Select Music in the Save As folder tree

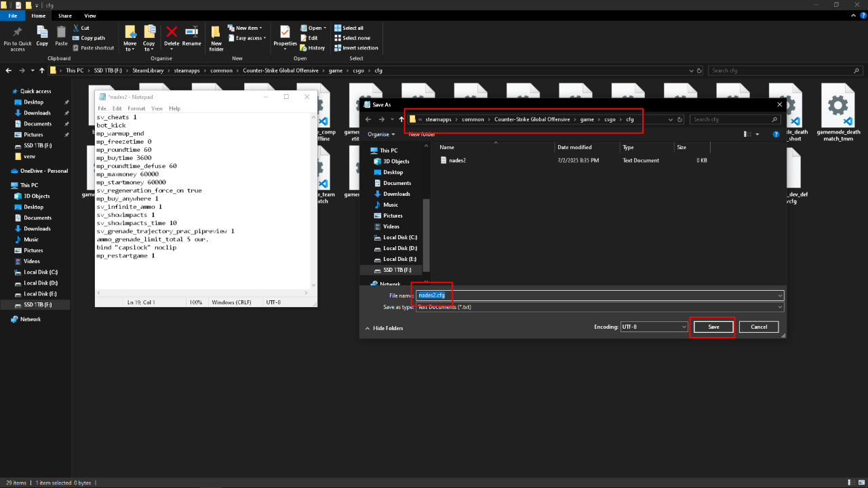point(391,205)
